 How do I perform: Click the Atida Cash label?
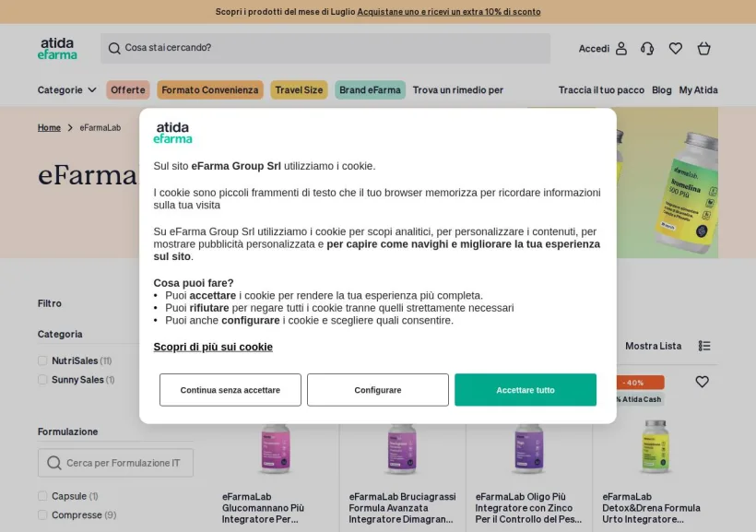(x=640, y=399)
